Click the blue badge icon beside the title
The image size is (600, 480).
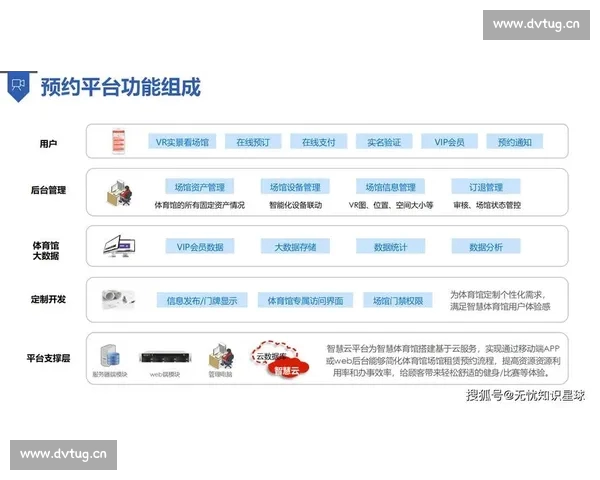tap(18, 87)
